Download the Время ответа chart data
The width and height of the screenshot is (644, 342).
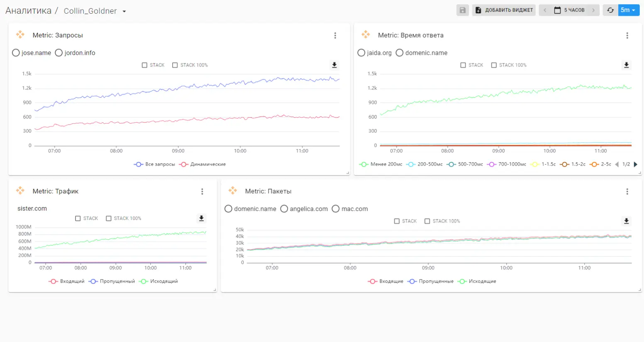click(x=626, y=65)
